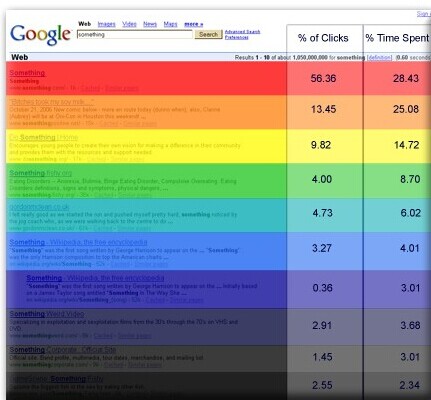This screenshot has width=431, height=400.
Task: Open the Preferences link
Action: pyautogui.click(x=236, y=37)
